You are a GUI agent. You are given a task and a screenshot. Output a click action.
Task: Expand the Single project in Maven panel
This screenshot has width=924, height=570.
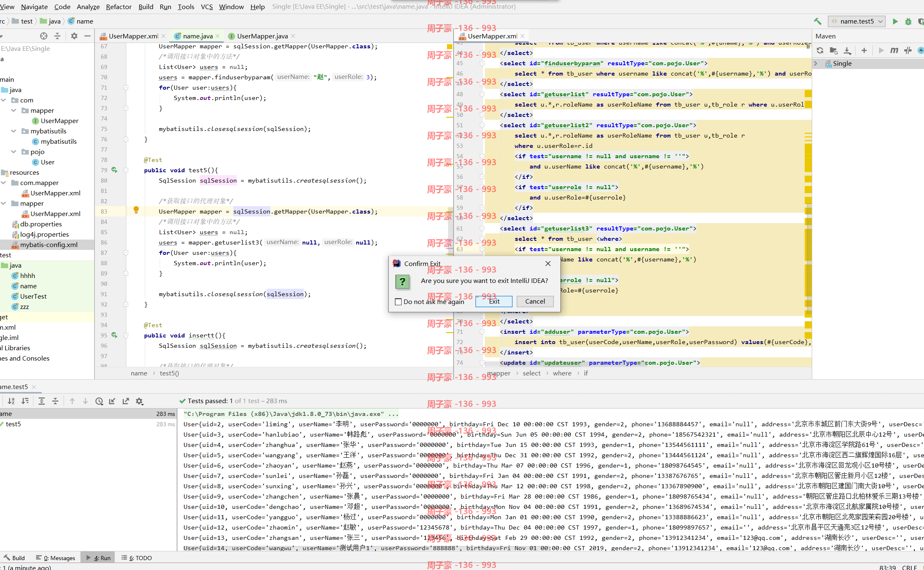tap(816, 64)
